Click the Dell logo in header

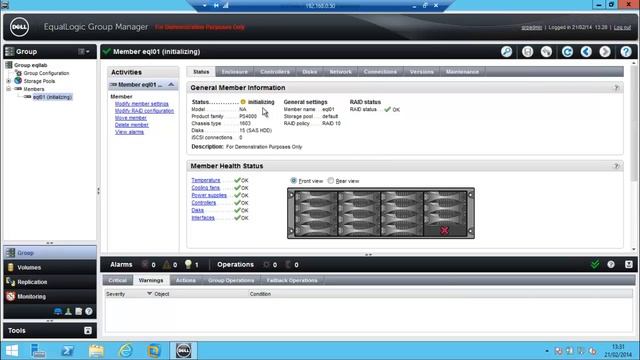pyautogui.click(x=19, y=27)
